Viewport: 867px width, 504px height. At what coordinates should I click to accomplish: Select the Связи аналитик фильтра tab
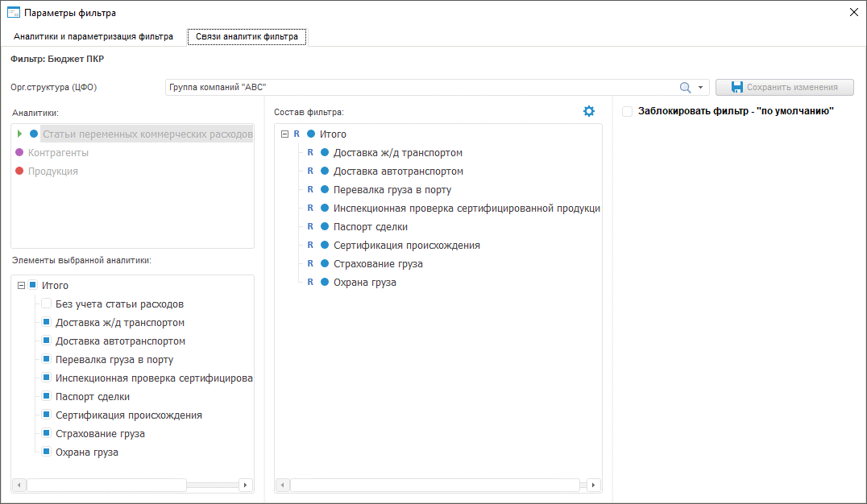247,37
